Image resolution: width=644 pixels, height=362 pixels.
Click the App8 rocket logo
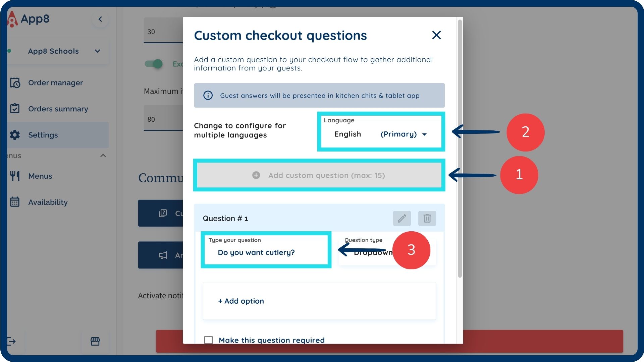pos(12,19)
